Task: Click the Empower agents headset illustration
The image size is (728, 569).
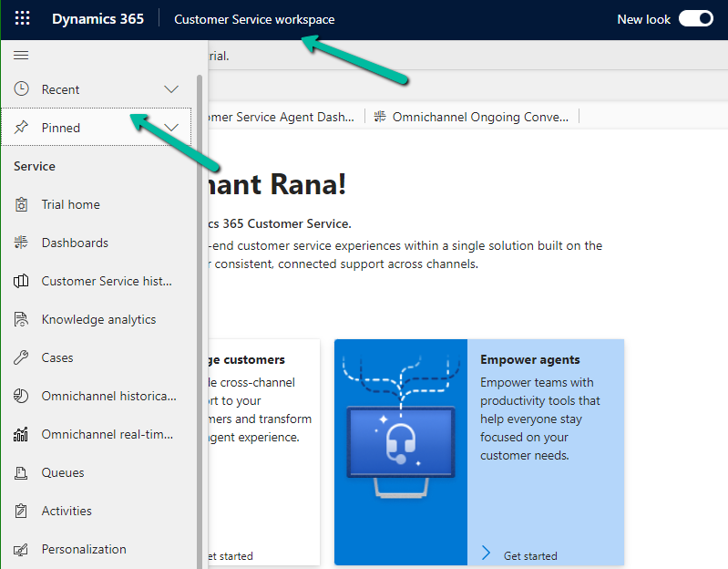Action: coord(401,453)
